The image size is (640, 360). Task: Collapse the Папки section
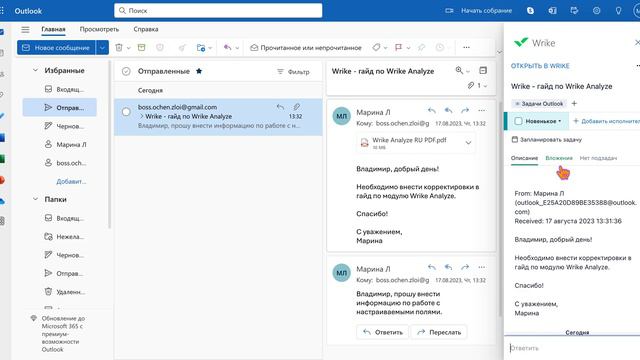(35, 199)
